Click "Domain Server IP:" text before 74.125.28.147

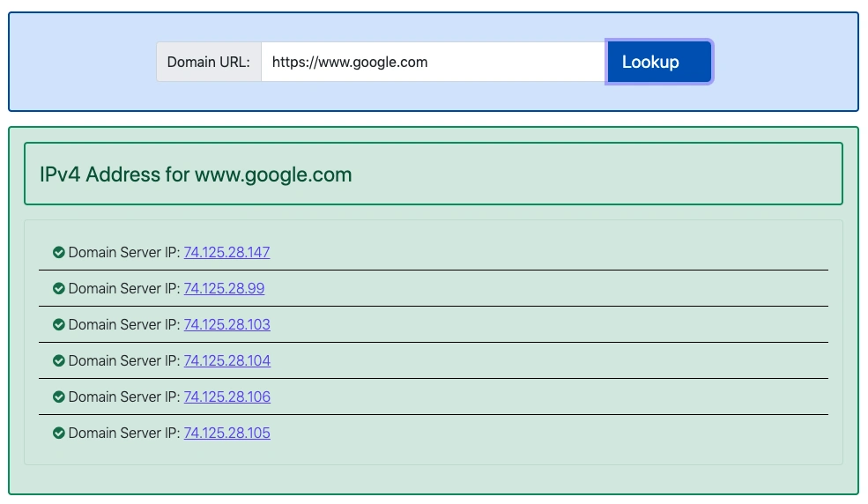click(x=124, y=253)
